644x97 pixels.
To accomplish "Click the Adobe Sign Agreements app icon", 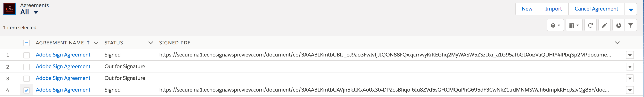I will tap(9, 9).
